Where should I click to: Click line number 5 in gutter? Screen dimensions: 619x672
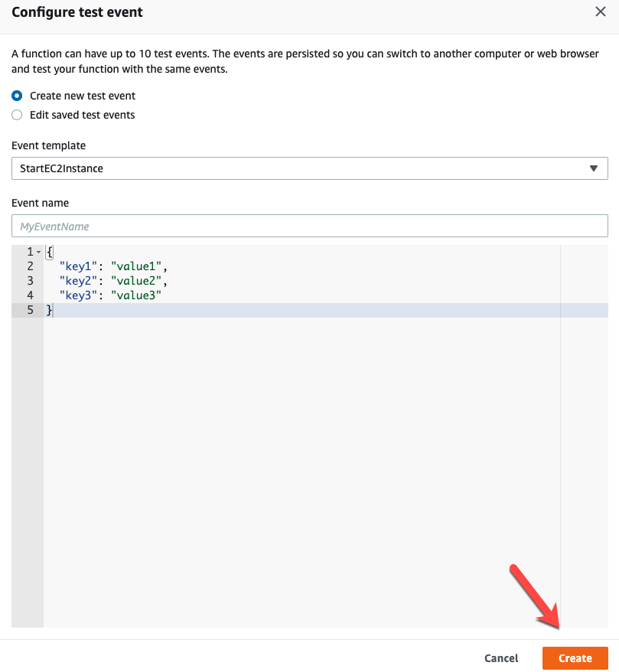30,310
